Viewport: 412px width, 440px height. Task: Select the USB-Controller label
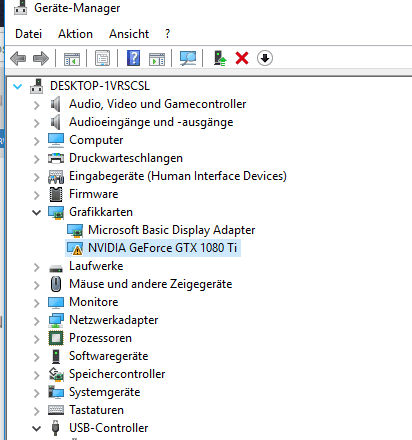[x=109, y=428]
